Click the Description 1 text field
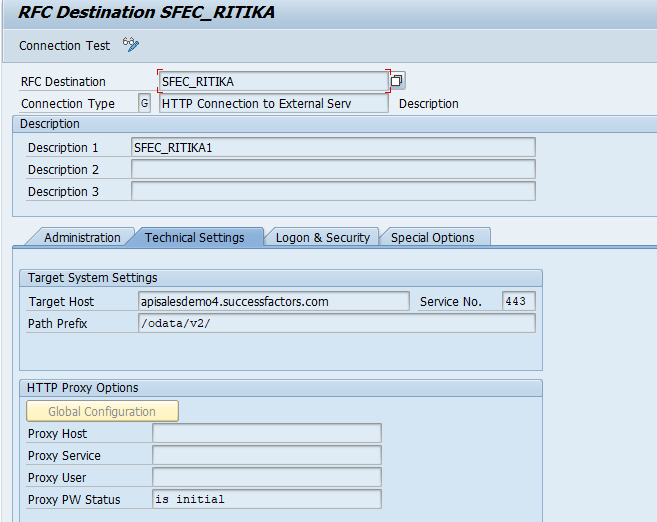The height and width of the screenshot is (522, 657). click(333, 147)
